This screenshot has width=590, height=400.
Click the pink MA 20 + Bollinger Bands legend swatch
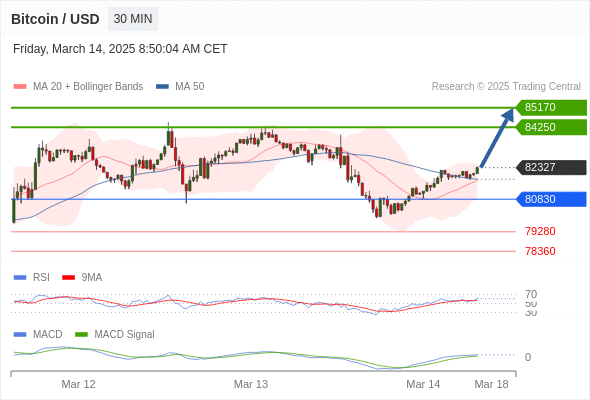[x=20, y=87]
